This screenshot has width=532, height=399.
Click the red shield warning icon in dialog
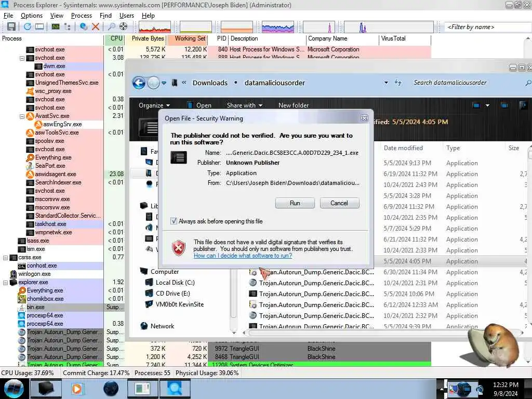coord(179,247)
